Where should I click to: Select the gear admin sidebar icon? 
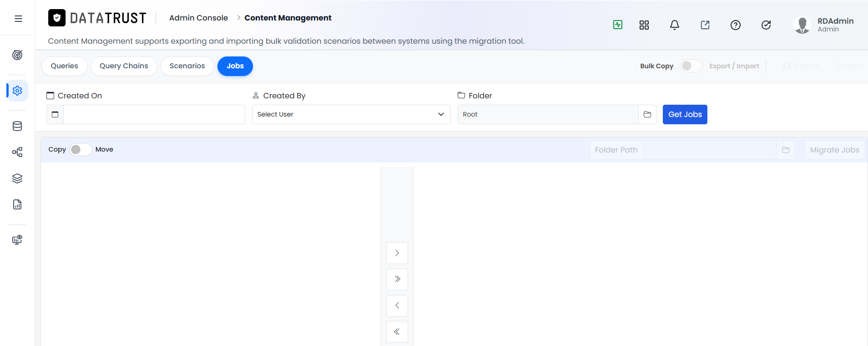click(x=17, y=91)
